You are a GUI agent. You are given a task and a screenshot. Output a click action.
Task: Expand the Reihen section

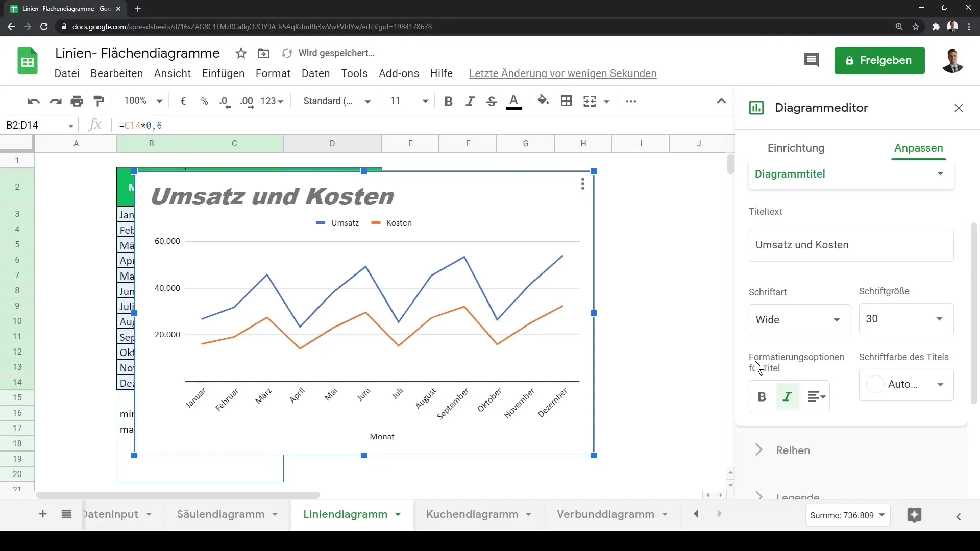(759, 450)
